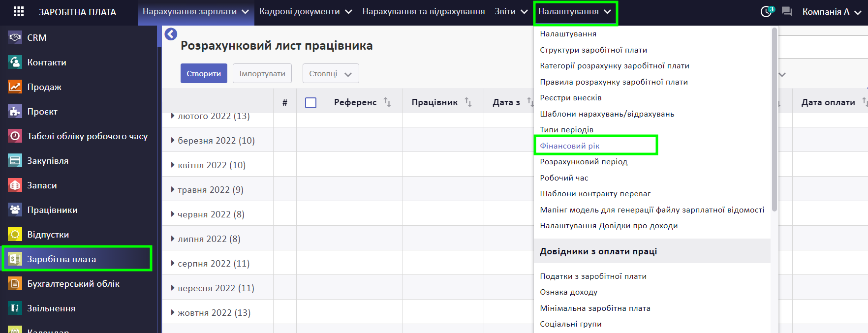Open the Кадрові документи top menu
868x333 pixels.
(306, 11)
